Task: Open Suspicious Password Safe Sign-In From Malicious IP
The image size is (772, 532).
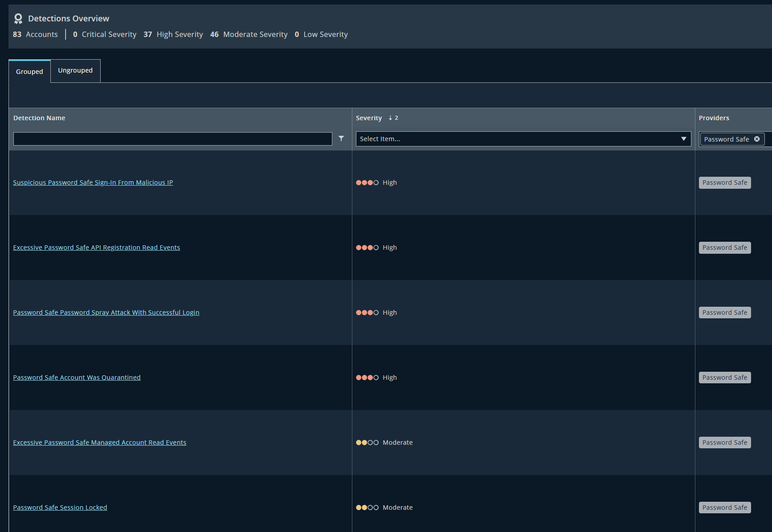Action: [93, 183]
